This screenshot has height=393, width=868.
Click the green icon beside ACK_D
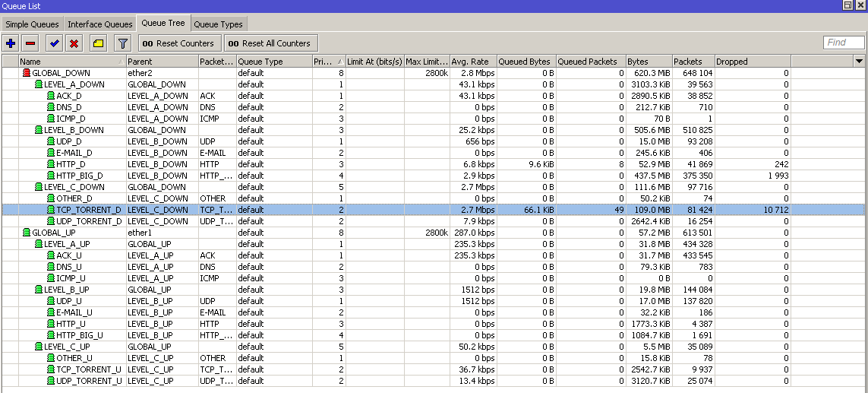(x=51, y=96)
